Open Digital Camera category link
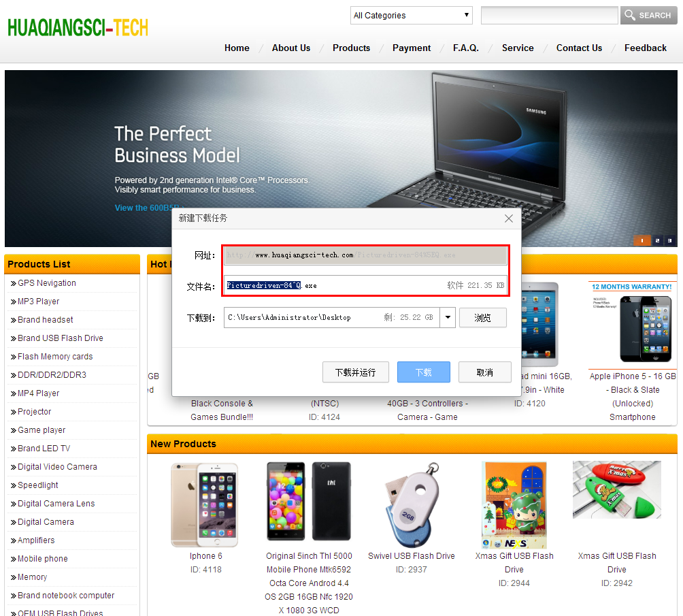Viewport: 683px width, 616px height. (46, 522)
